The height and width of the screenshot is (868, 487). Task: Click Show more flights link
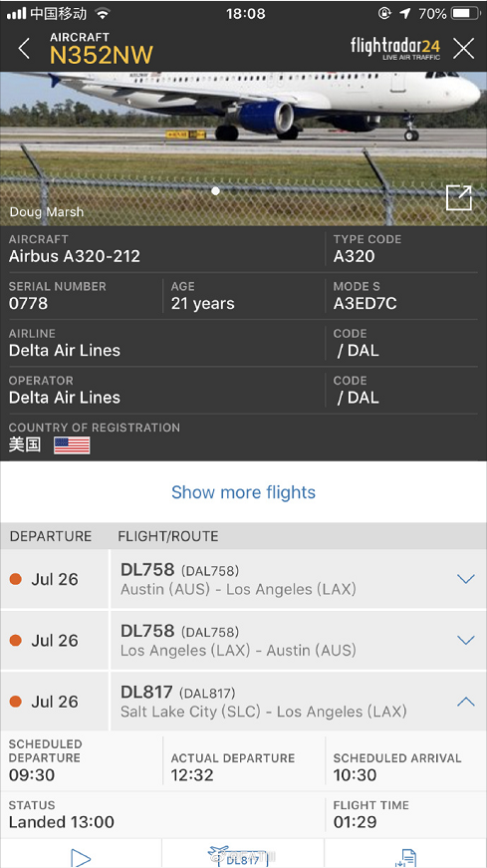click(243, 492)
